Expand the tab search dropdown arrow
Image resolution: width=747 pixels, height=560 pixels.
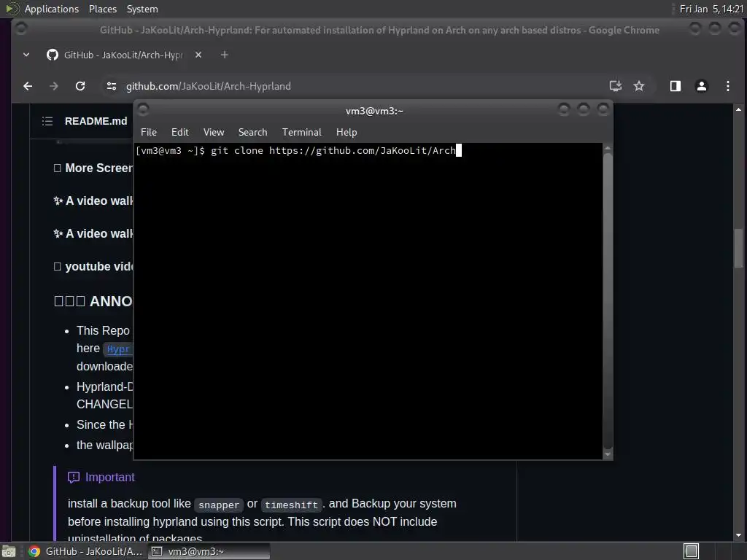tap(26, 55)
